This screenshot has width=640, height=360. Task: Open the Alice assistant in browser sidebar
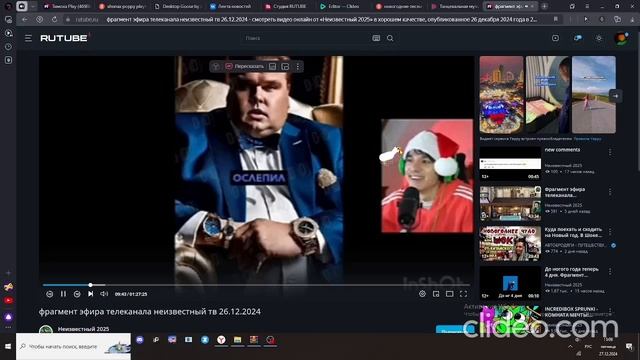pos(8,317)
